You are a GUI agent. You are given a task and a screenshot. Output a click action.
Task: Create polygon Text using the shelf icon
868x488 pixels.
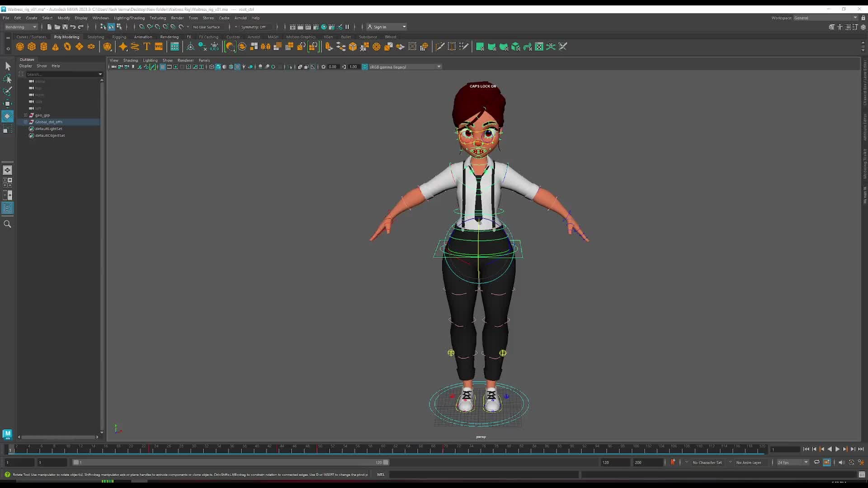(x=146, y=47)
